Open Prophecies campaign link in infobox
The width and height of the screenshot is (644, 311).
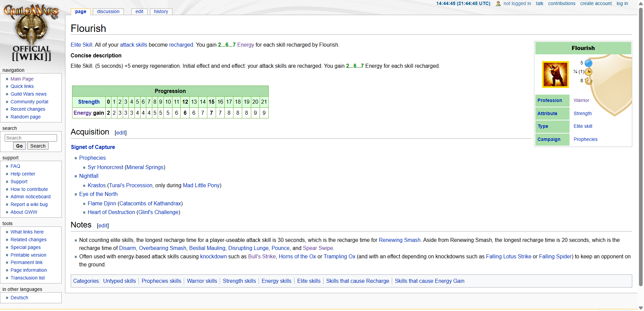click(x=585, y=139)
